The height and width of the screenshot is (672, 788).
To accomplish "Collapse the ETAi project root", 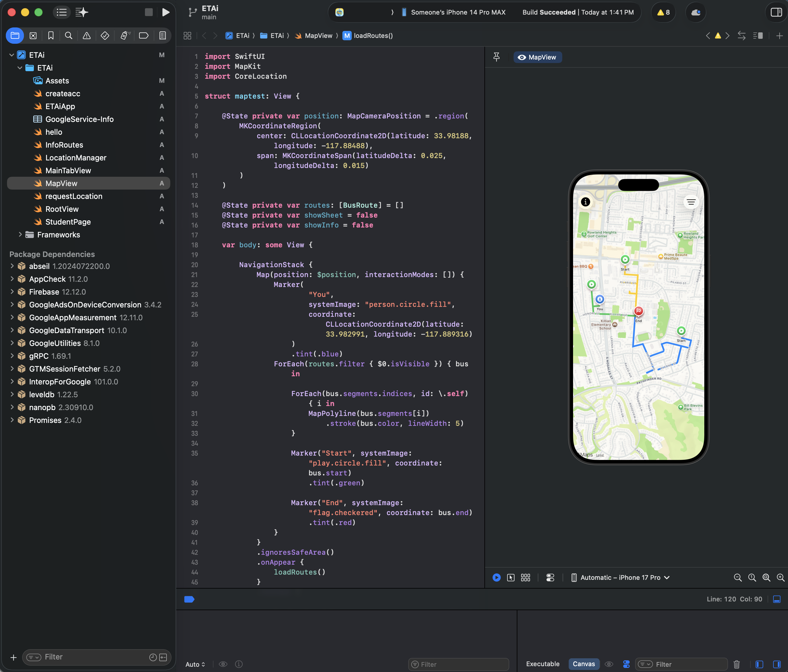I will (x=12, y=55).
